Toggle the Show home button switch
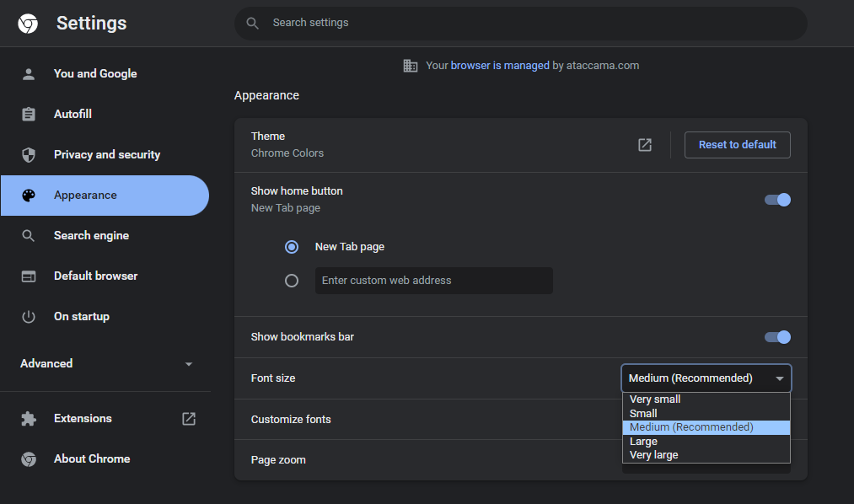Viewport: 854px width, 504px height. point(777,200)
